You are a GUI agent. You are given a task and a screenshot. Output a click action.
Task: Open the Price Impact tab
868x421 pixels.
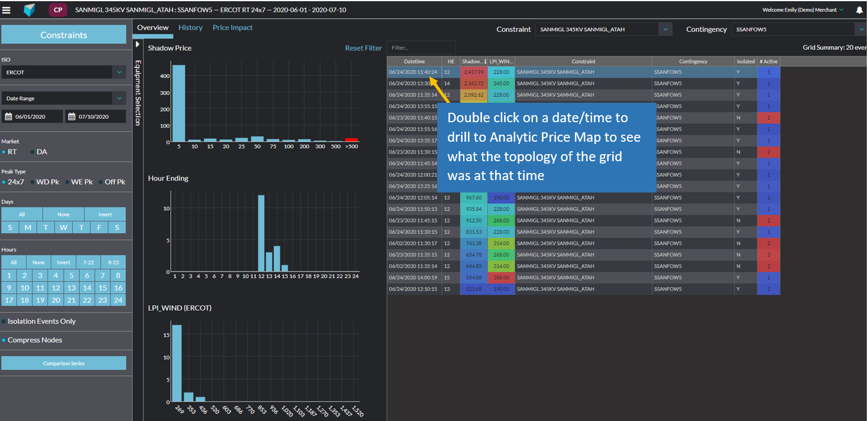coord(232,28)
